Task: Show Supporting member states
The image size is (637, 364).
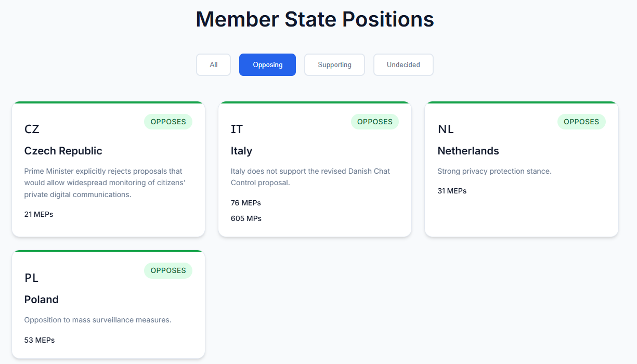Action: click(334, 65)
